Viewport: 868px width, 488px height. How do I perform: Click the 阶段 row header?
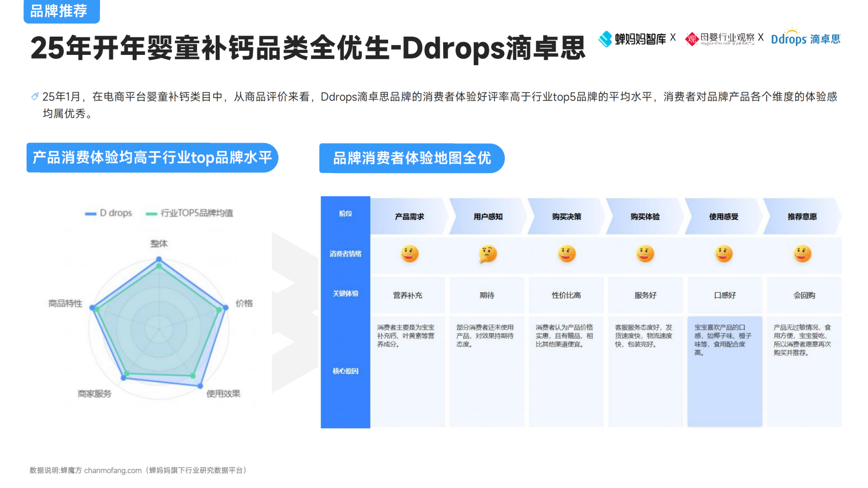click(345, 214)
